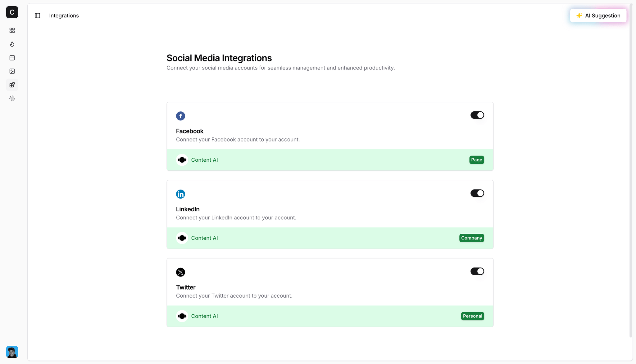
Task: Open the Integrations breadcrumb item
Action: (x=64, y=16)
